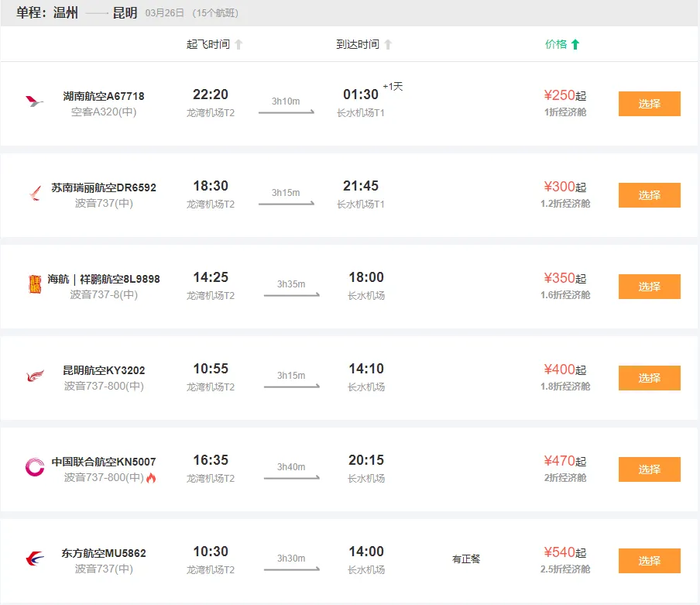The width and height of the screenshot is (700, 605).
Task: Click the Ruili Airlines logo icon
Action: 35,194
